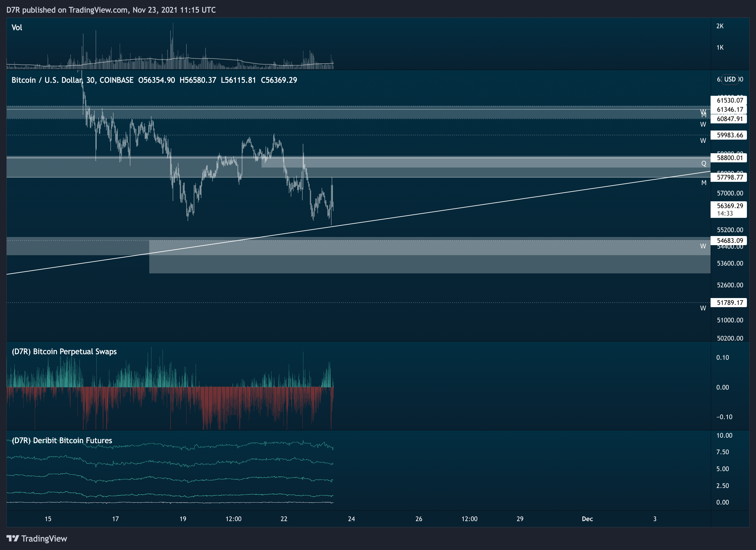Screen dimensions: 756x550
Task: Click the 1K volume axis label
Action: click(720, 47)
